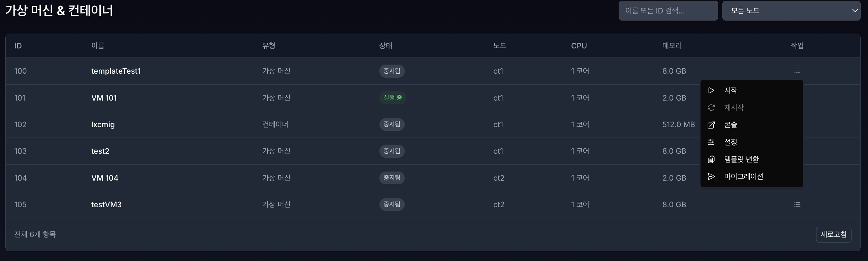This screenshot has width=868, height=261.
Task: Open actions menu icon for testVM3 row
Action: point(797,204)
